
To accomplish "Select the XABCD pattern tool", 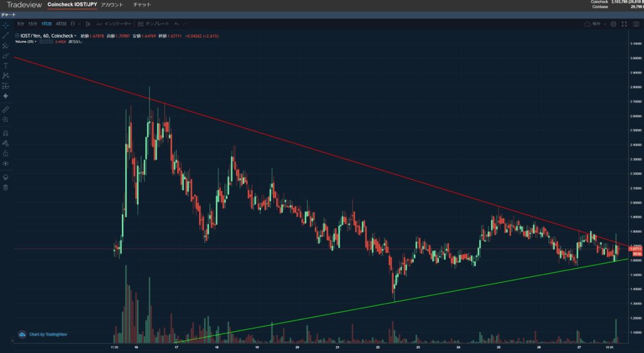I will [5, 76].
